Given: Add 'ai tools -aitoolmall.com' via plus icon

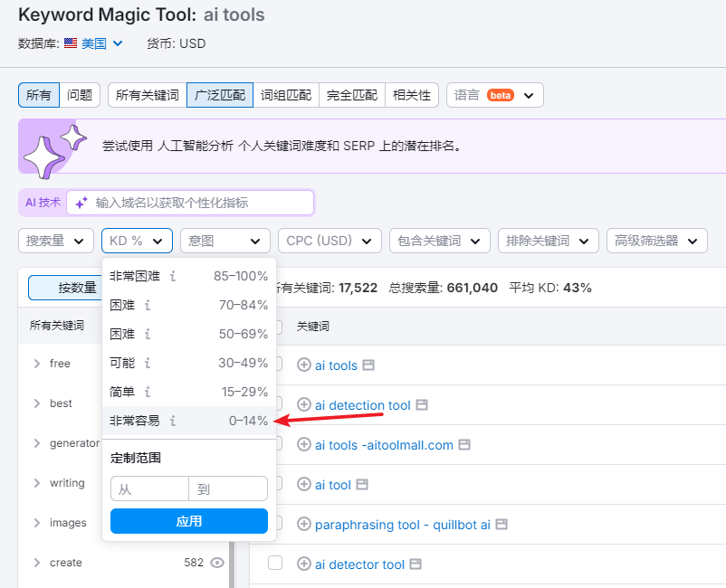Looking at the screenshot, I should pyautogui.click(x=304, y=444).
